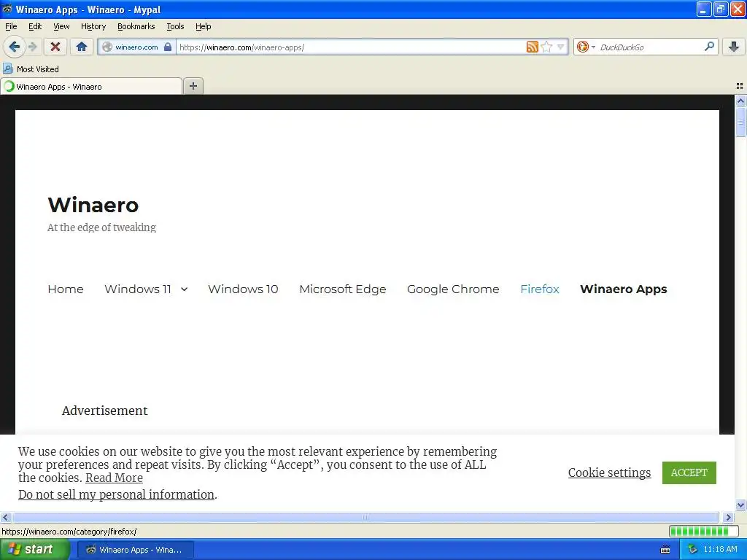The image size is (747, 560).
Task: Click the search magnifier icon
Action: click(x=709, y=46)
